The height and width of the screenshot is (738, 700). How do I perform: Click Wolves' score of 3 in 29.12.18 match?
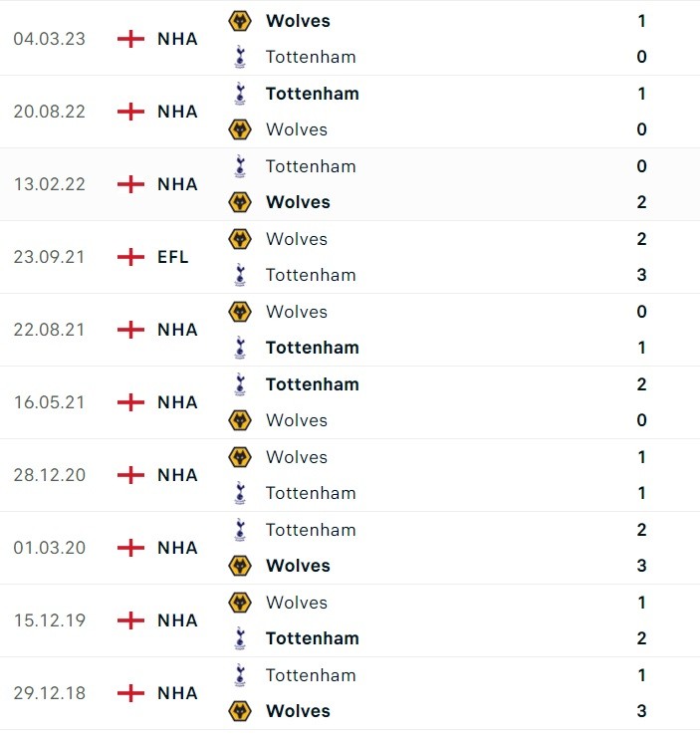(x=641, y=711)
